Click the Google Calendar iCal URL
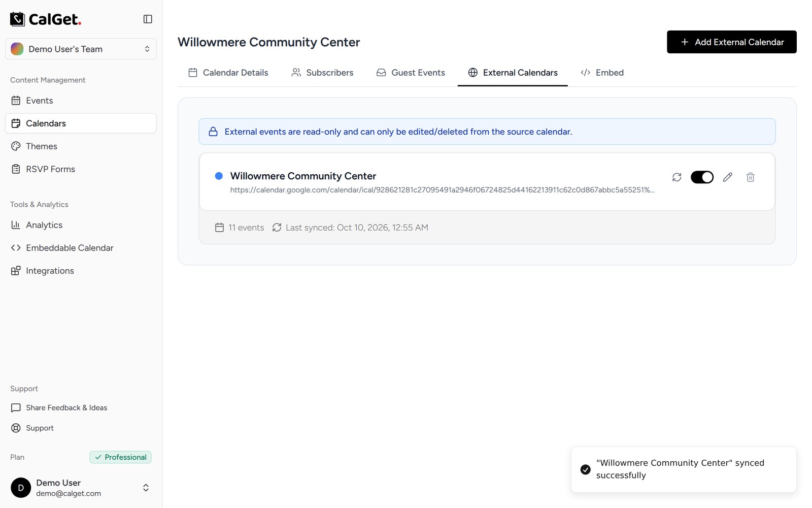This screenshot has height=508, width=812. (442, 190)
